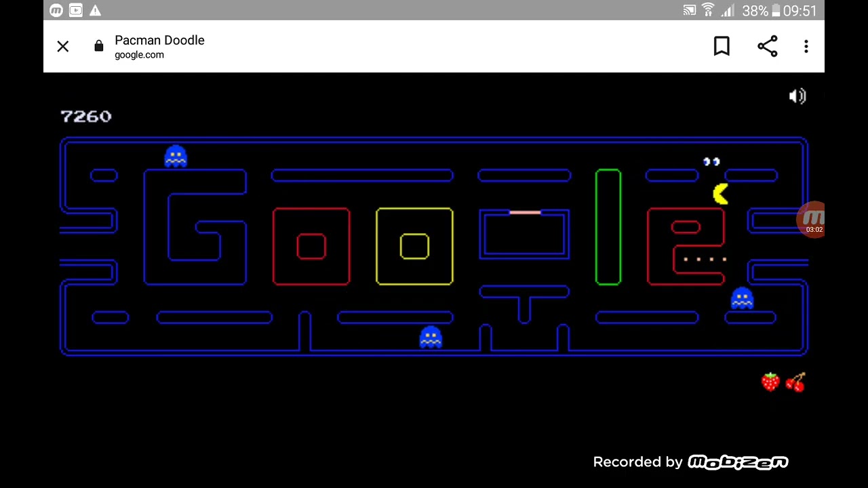Tap the strawberry bonus fruit icon
The width and height of the screenshot is (868, 488).
pos(770,382)
